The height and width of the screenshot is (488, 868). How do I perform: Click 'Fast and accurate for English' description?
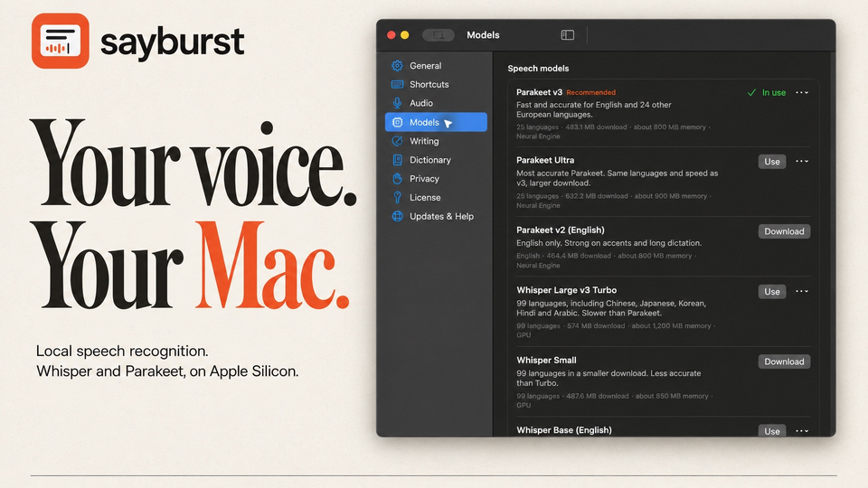click(593, 109)
